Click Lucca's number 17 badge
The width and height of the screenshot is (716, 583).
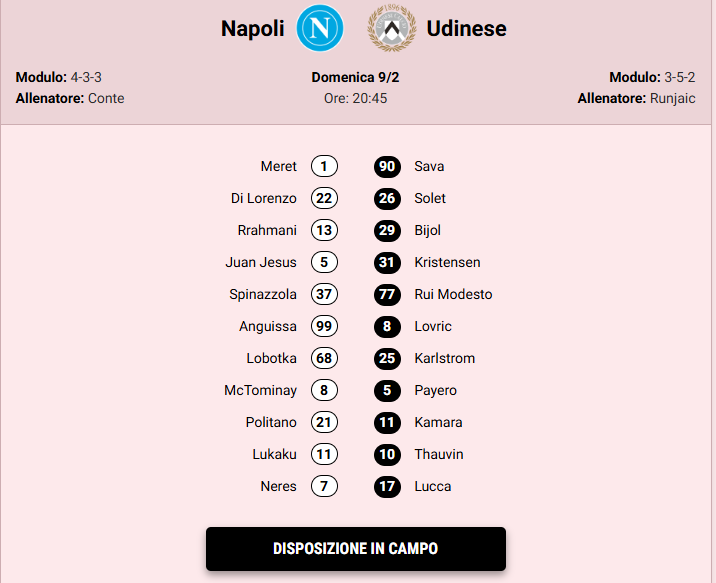(388, 486)
